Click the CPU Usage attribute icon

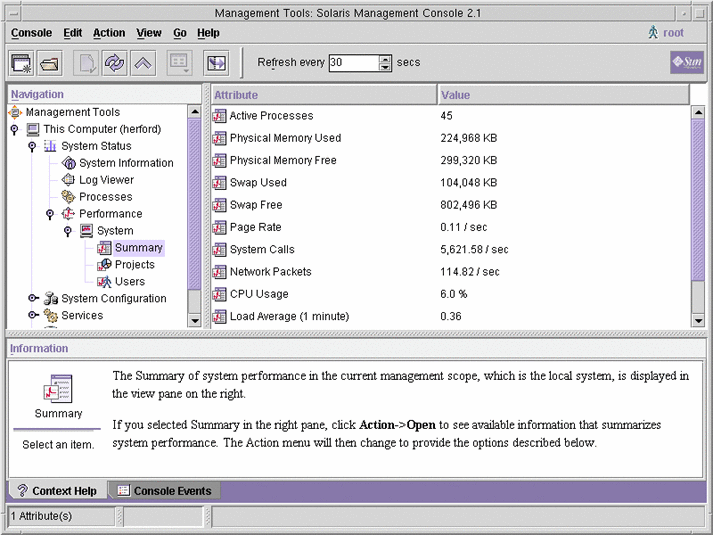click(x=220, y=294)
